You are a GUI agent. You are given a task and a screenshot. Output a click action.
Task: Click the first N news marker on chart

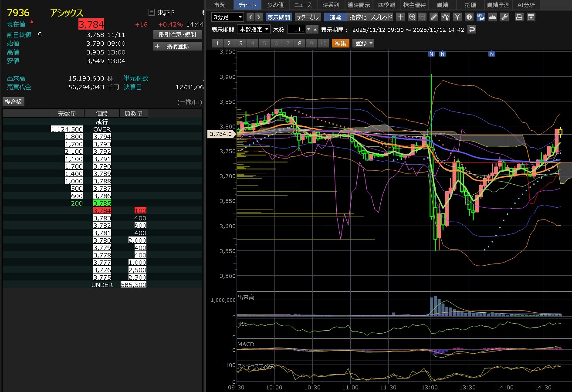431,54
